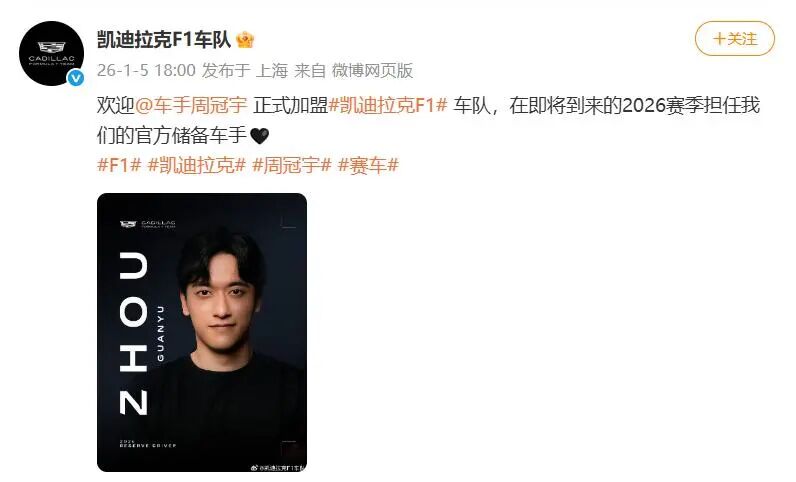The image size is (796, 482).
Task: Click the plus sign in the 关注 button
Action: click(719, 39)
